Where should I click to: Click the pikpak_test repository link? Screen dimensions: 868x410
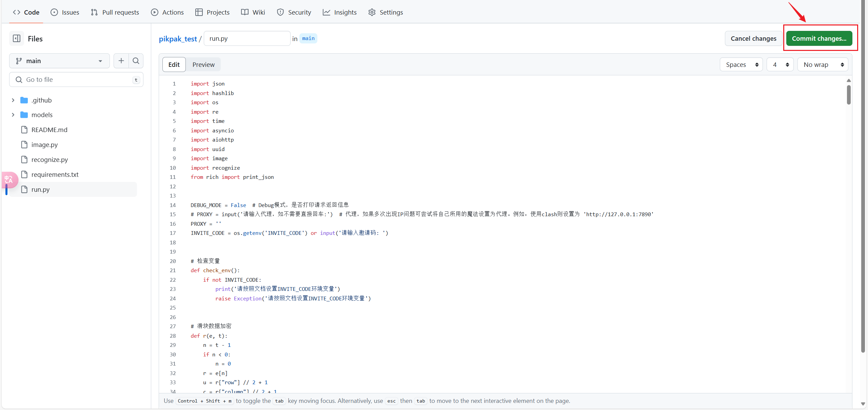[x=178, y=39]
